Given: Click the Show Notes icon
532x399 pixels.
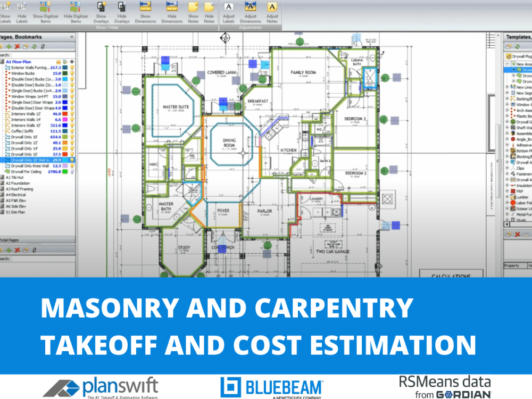Looking at the screenshot, I should click(x=193, y=6).
